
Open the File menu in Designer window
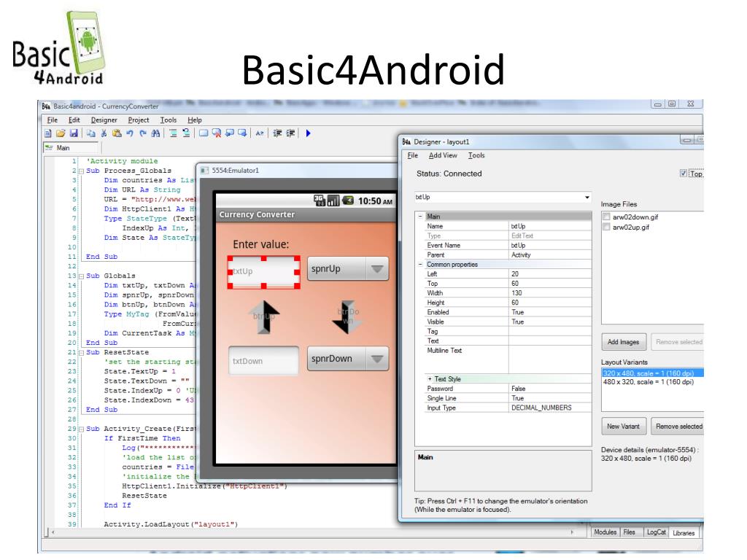click(413, 155)
